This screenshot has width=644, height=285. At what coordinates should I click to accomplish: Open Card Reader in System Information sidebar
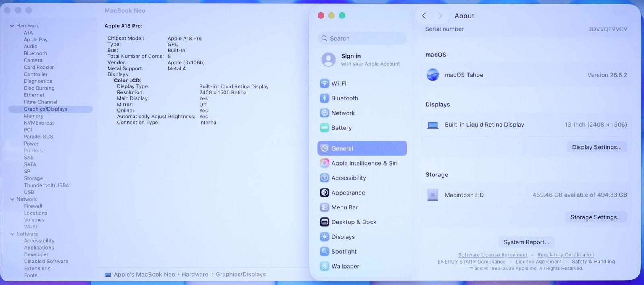[x=39, y=67]
